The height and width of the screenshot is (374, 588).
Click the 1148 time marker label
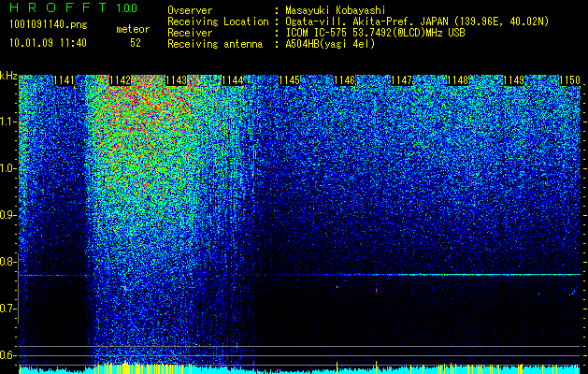(458, 80)
